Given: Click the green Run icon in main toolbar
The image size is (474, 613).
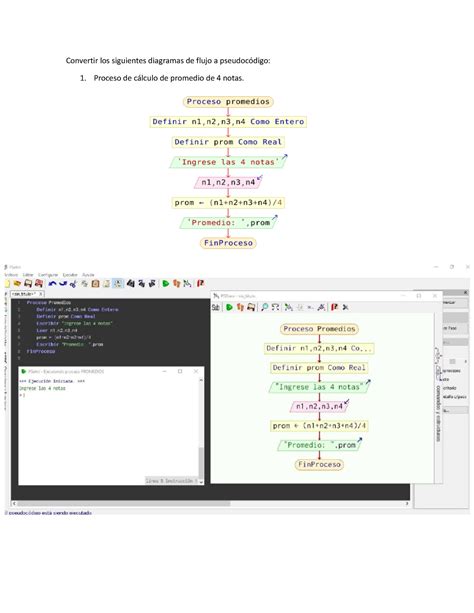Looking at the screenshot, I should pos(165,283).
